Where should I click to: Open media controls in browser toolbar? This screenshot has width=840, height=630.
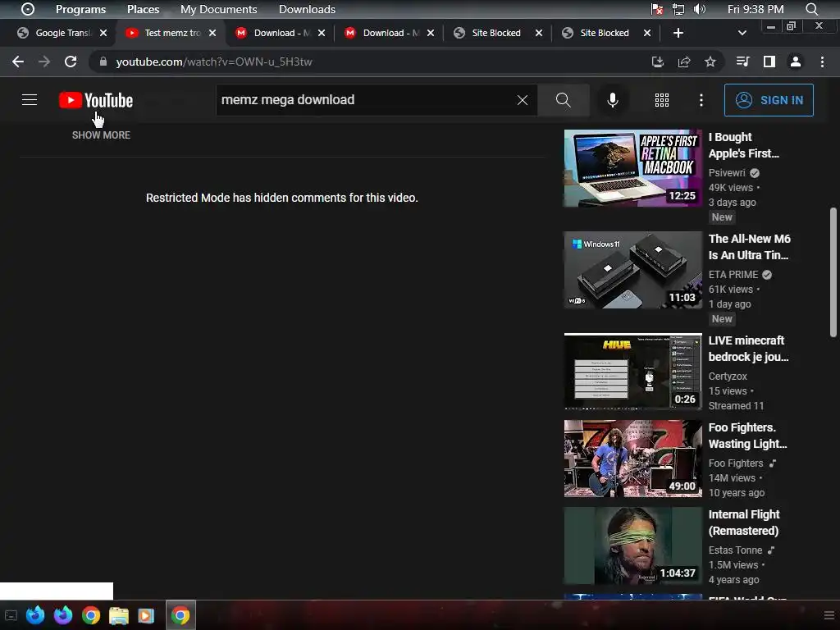(x=742, y=62)
